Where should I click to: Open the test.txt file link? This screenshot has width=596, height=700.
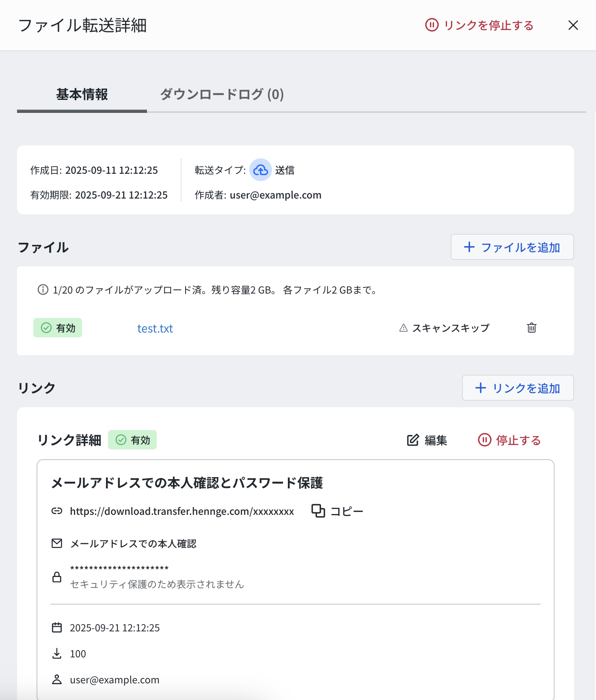tap(155, 328)
